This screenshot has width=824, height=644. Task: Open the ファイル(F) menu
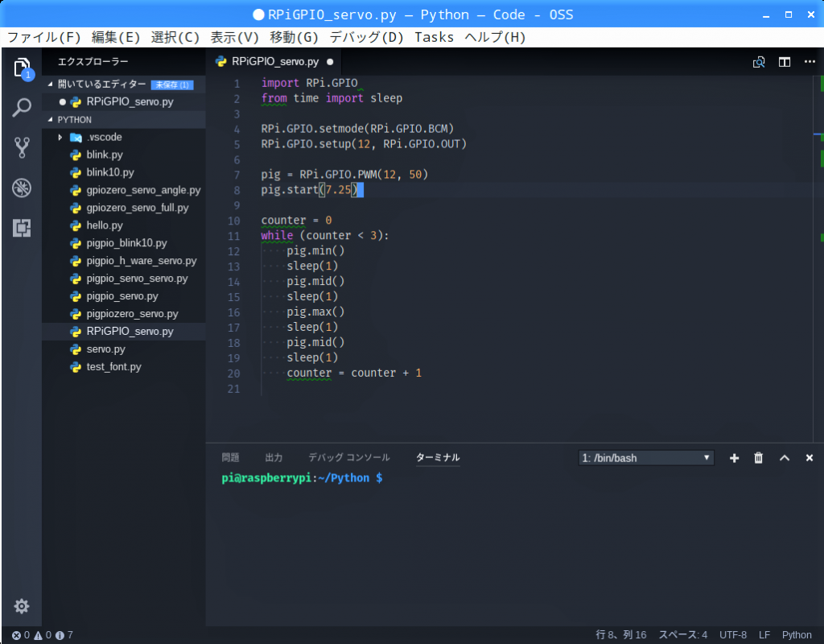coord(44,37)
